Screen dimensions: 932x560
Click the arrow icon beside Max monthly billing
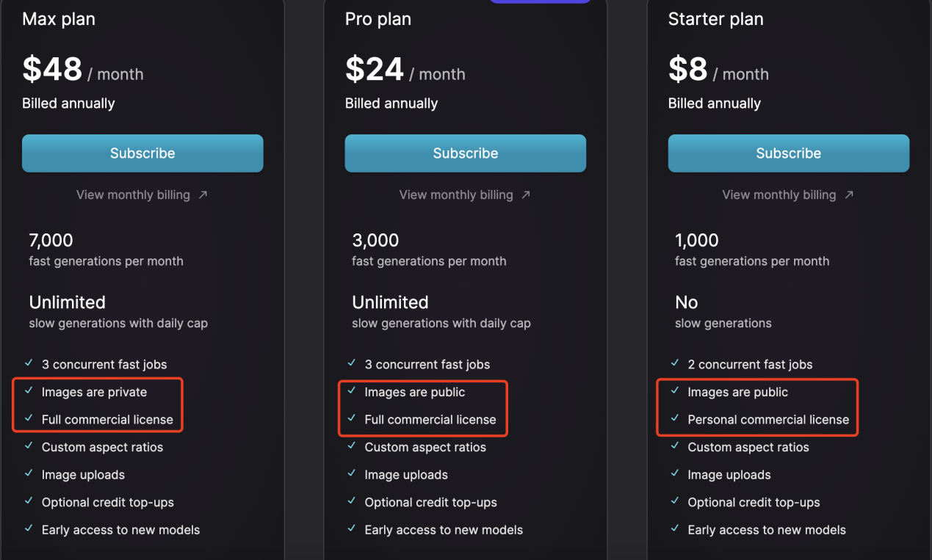click(x=203, y=195)
